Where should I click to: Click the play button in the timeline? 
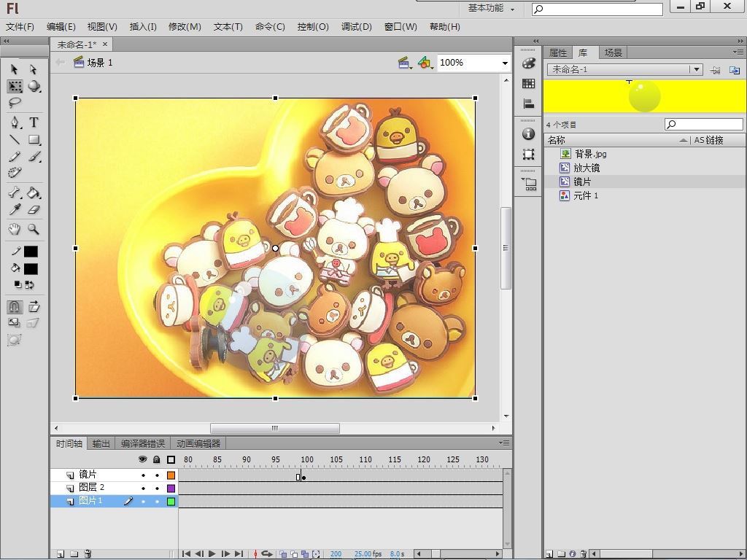click(x=212, y=554)
